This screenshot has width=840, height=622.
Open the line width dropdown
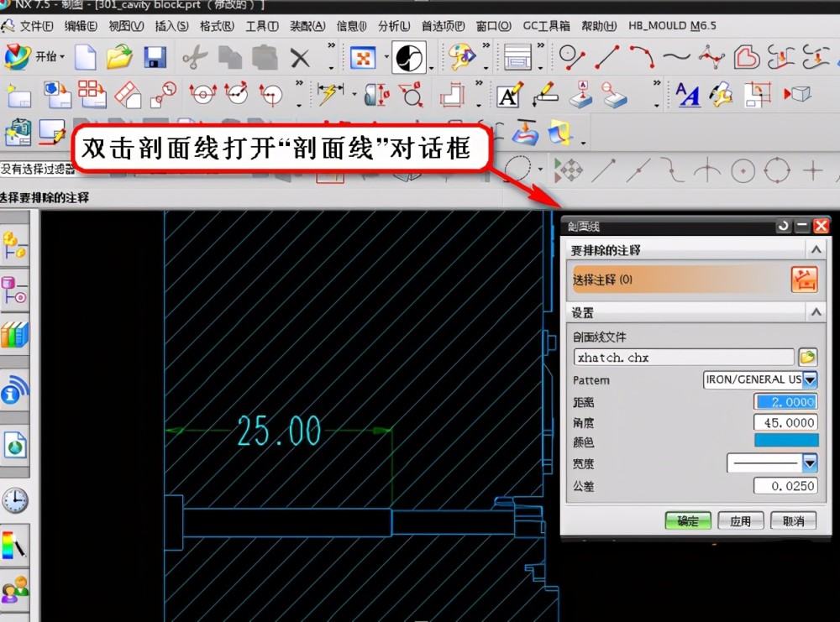(772, 463)
